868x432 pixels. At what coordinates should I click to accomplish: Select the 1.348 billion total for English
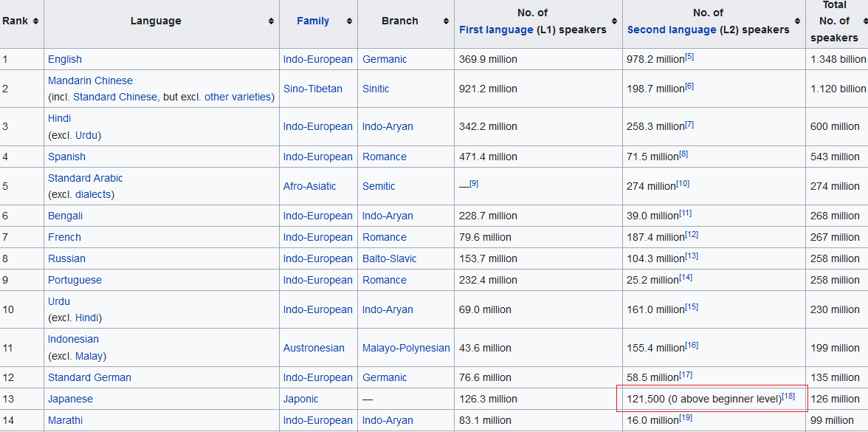(838, 59)
